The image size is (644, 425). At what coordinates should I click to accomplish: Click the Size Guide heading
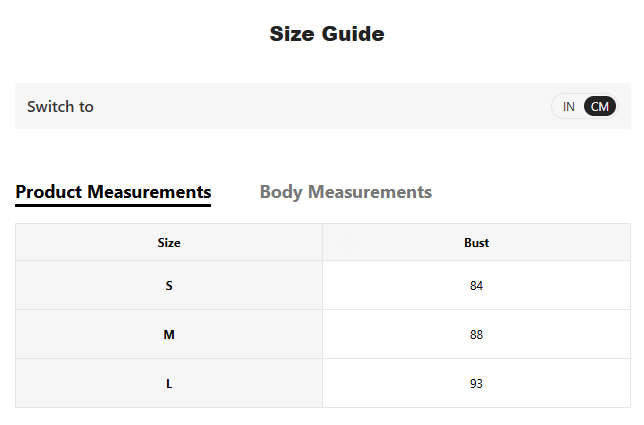click(326, 34)
